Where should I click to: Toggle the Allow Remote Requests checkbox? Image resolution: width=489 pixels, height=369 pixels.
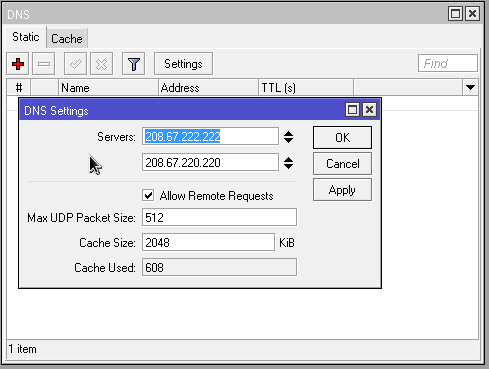148,195
